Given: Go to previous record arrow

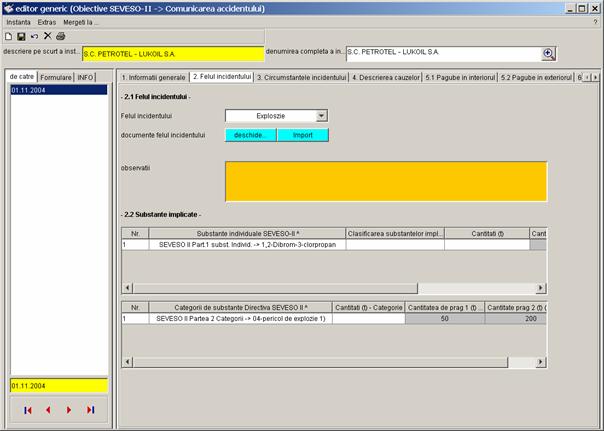Looking at the screenshot, I should 47,410.
